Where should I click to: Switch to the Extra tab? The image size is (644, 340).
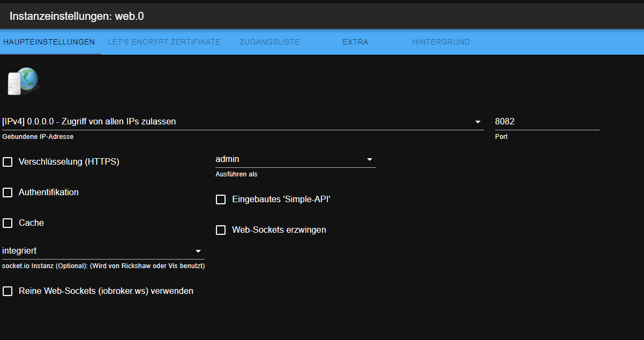(x=355, y=42)
